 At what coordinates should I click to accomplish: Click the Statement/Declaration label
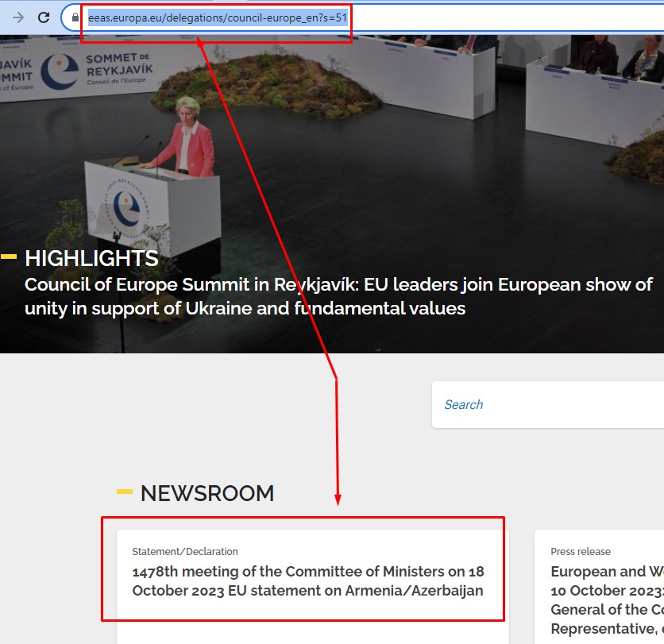point(185,551)
